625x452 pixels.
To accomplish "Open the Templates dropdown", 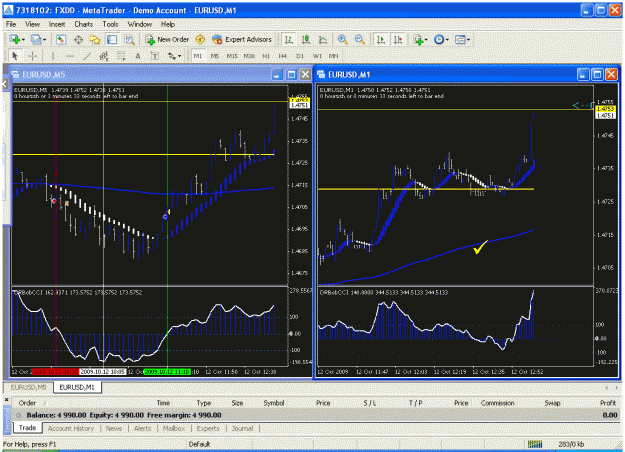I will 462,39.
